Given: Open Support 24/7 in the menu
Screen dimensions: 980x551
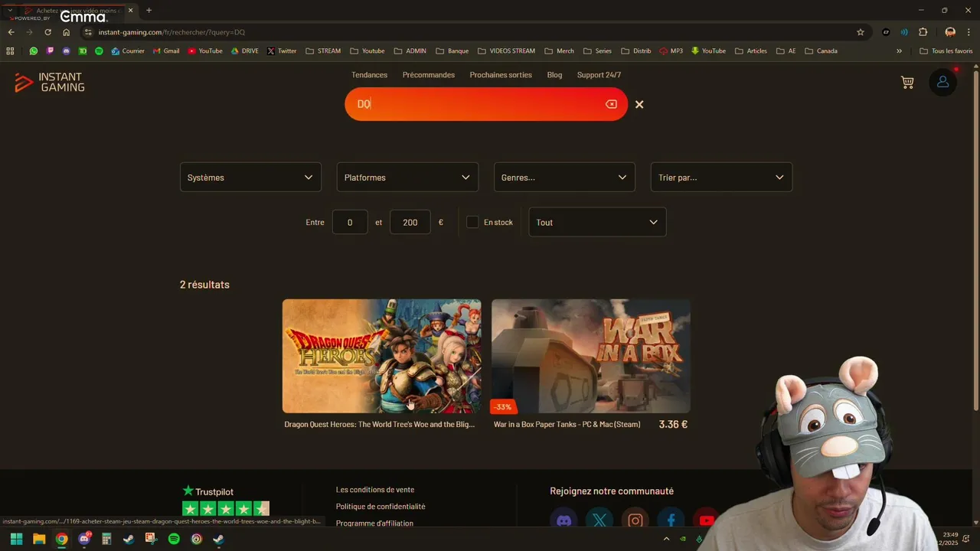Looking at the screenshot, I should click(599, 75).
